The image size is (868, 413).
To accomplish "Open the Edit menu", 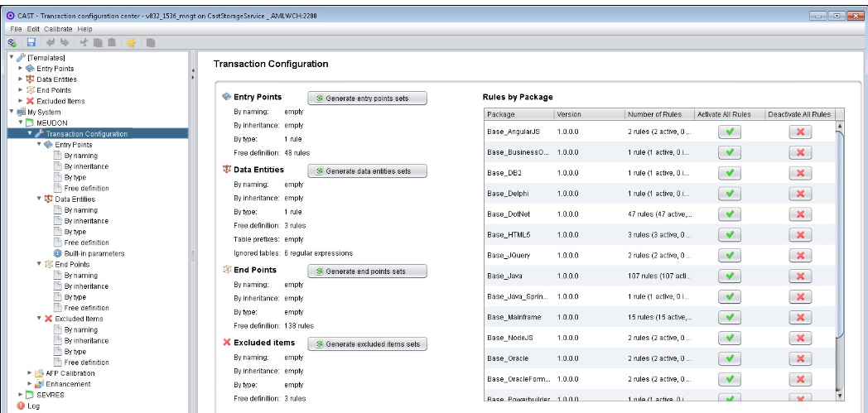I will 33,29.
